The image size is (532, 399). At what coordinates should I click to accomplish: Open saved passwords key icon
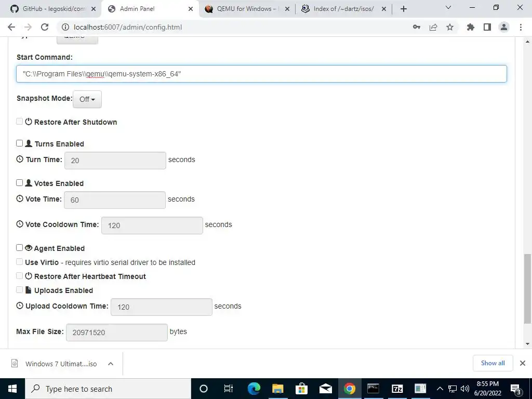coord(417,27)
